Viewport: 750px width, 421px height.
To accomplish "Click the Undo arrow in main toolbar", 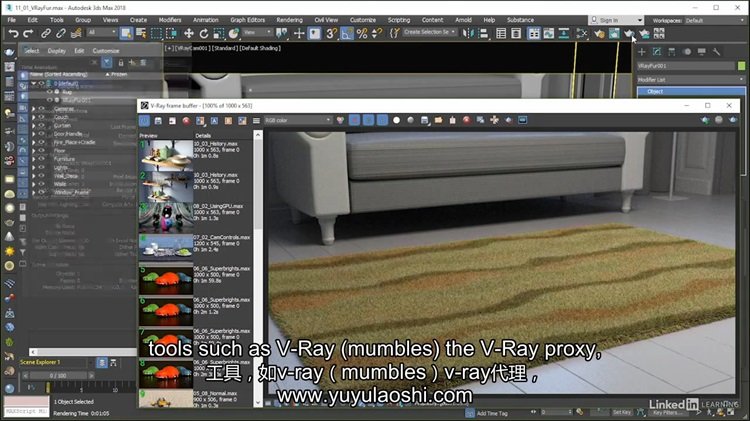I will click(x=13, y=33).
